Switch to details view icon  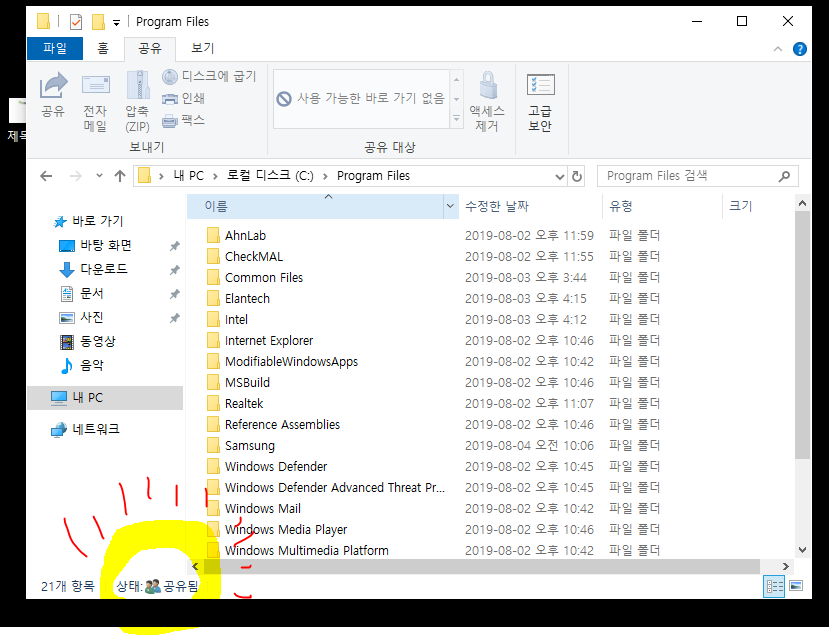click(774, 586)
